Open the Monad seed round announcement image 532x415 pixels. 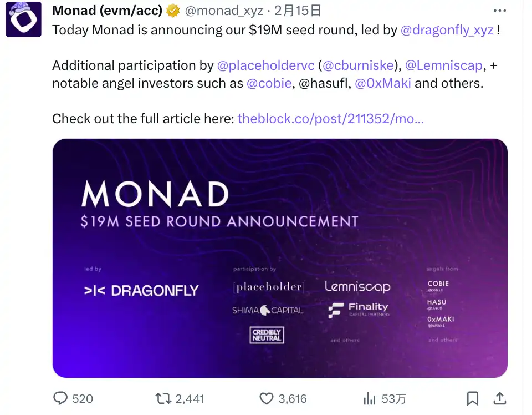click(x=280, y=258)
